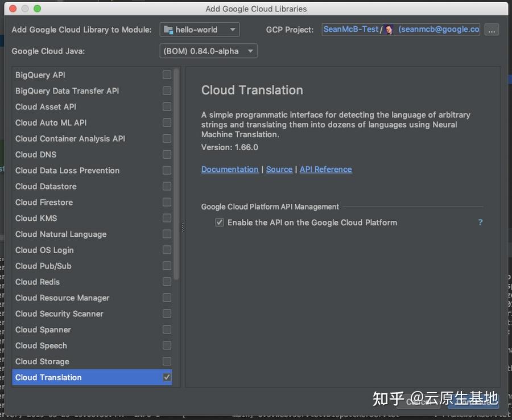Image resolution: width=512 pixels, height=420 pixels.
Task: Uncheck the Cloud Translation checkbox
Action: (x=167, y=377)
